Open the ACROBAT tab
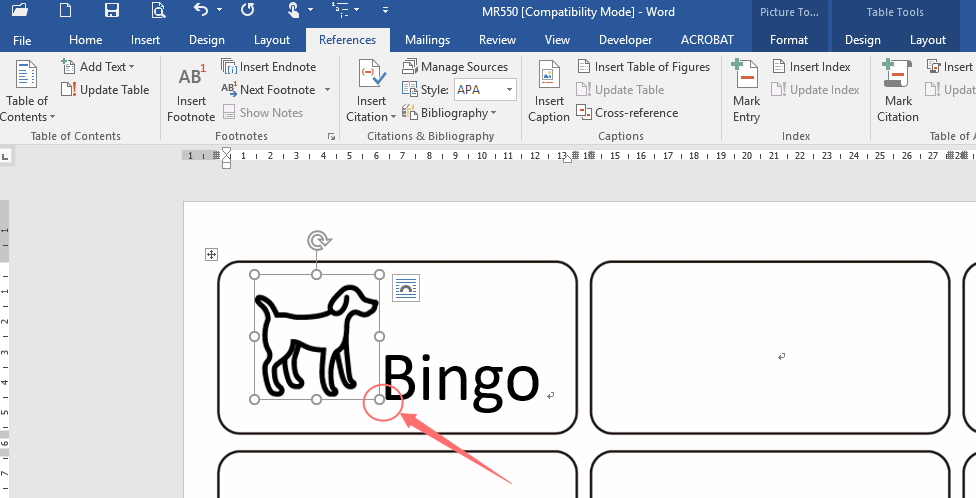Screen dimensions: 976x498 (706, 40)
